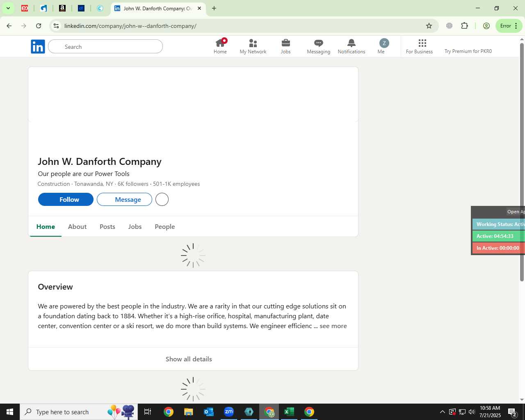Show hidden system tray icons

[x=442, y=412]
